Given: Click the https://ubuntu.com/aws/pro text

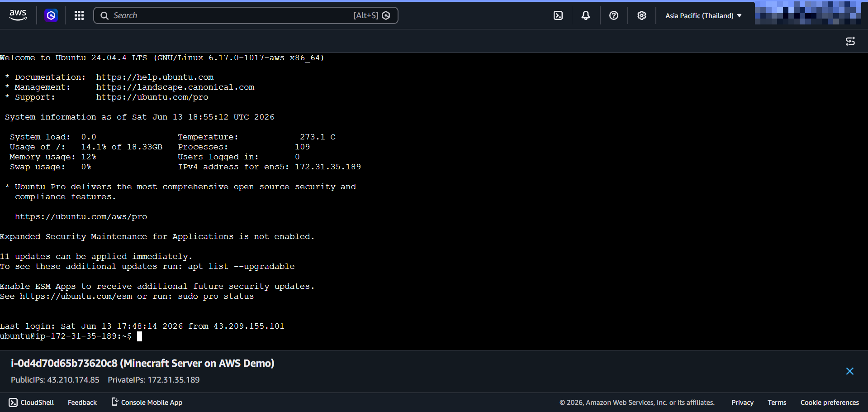Looking at the screenshot, I should [x=81, y=216].
